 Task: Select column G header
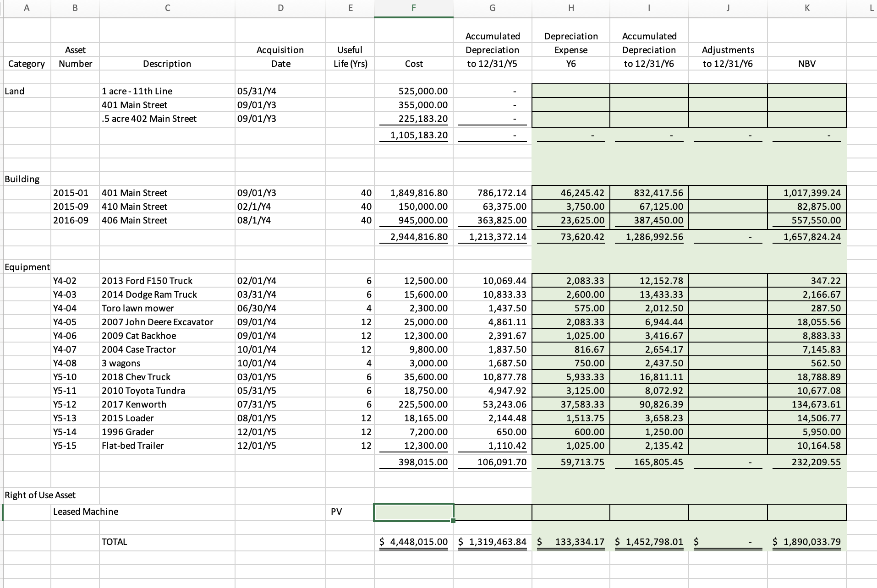click(492, 8)
